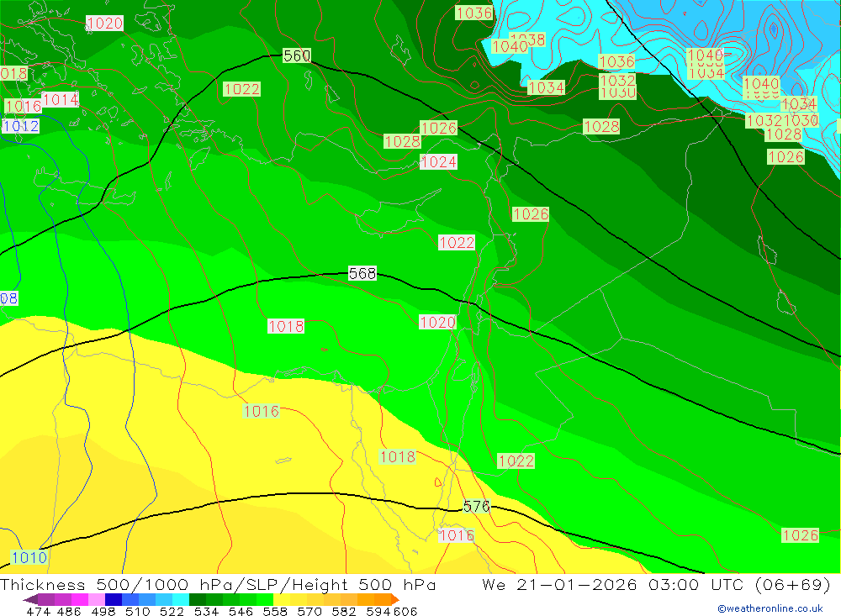Click the forecast time 'We 21-01-2026 03:00 UTC'
The image size is (841, 616).
coord(616,584)
